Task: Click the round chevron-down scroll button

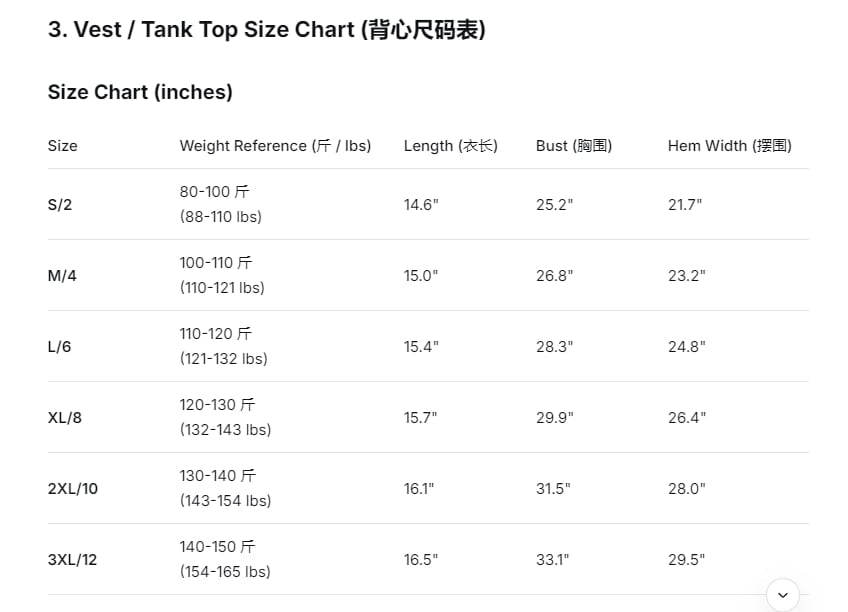Action: pos(783,595)
